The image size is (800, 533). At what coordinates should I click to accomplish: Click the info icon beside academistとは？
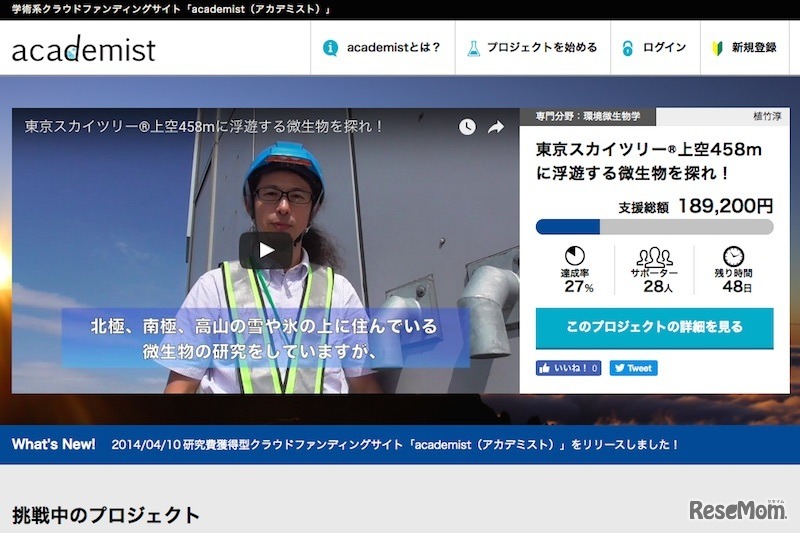click(330, 48)
